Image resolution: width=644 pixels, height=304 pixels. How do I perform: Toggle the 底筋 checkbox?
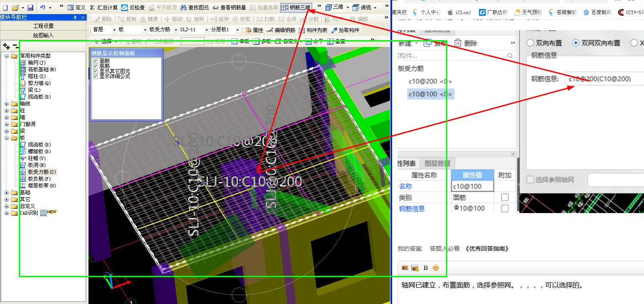96,66
